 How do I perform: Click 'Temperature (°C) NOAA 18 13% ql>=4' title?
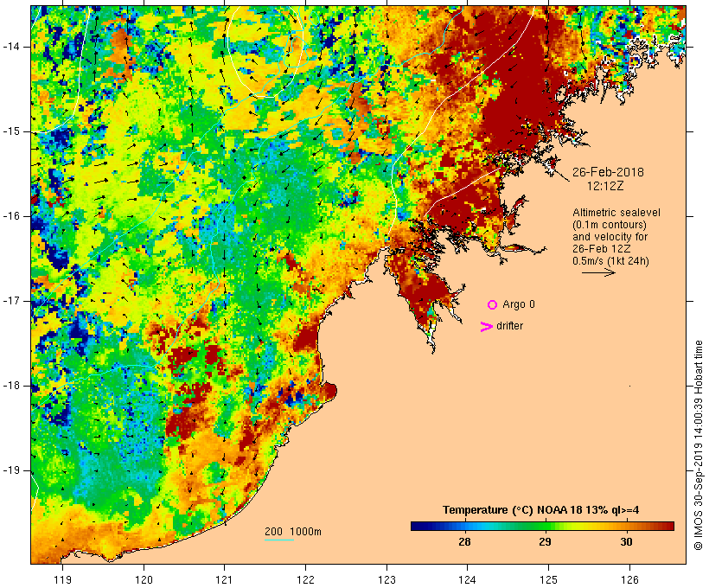pyautogui.click(x=540, y=510)
